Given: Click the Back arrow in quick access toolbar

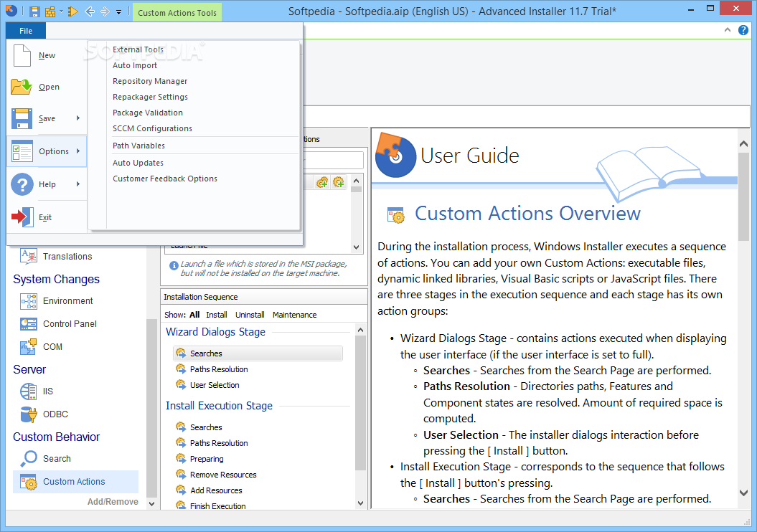Looking at the screenshot, I should pos(89,11).
